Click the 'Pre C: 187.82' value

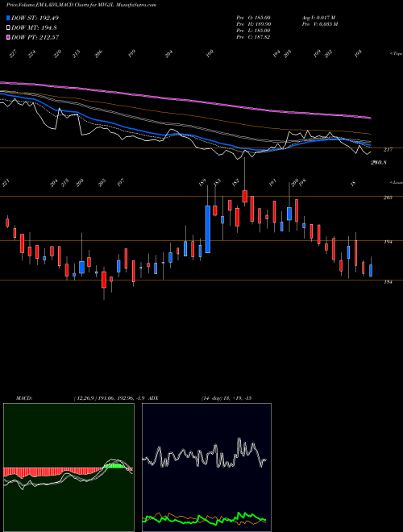[x=253, y=37]
